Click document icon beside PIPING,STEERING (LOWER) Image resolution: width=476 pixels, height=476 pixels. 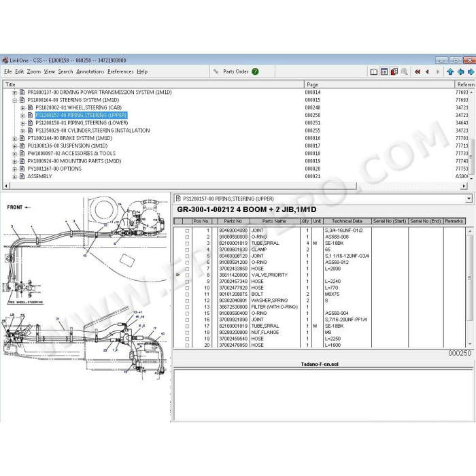tap(30, 122)
